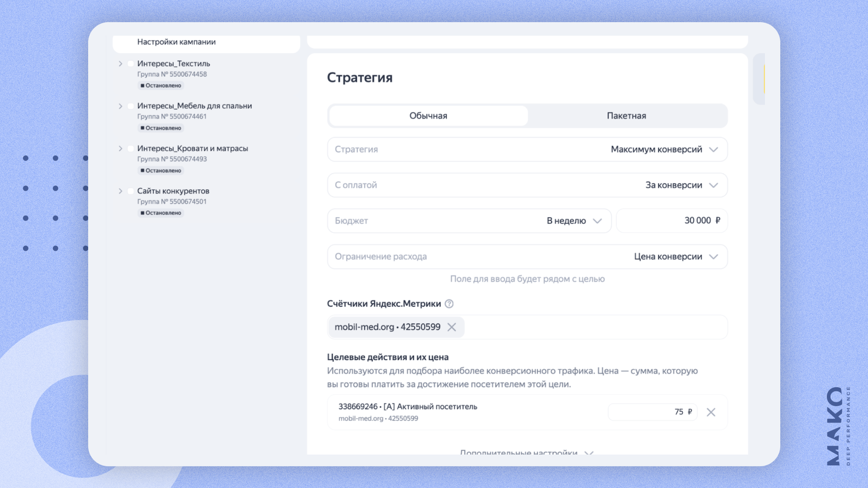This screenshot has height=488, width=868.
Task: Remove the mobil-med.org counter chip with X
Action: tap(452, 327)
